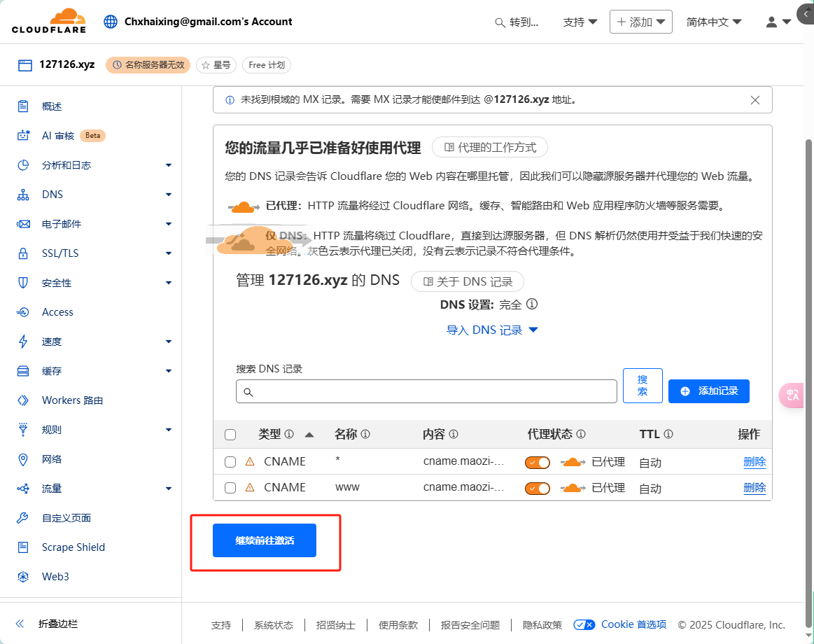The height and width of the screenshot is (644, 814).
Task: Click the 规则 filter icon
Action: point(23,430)
